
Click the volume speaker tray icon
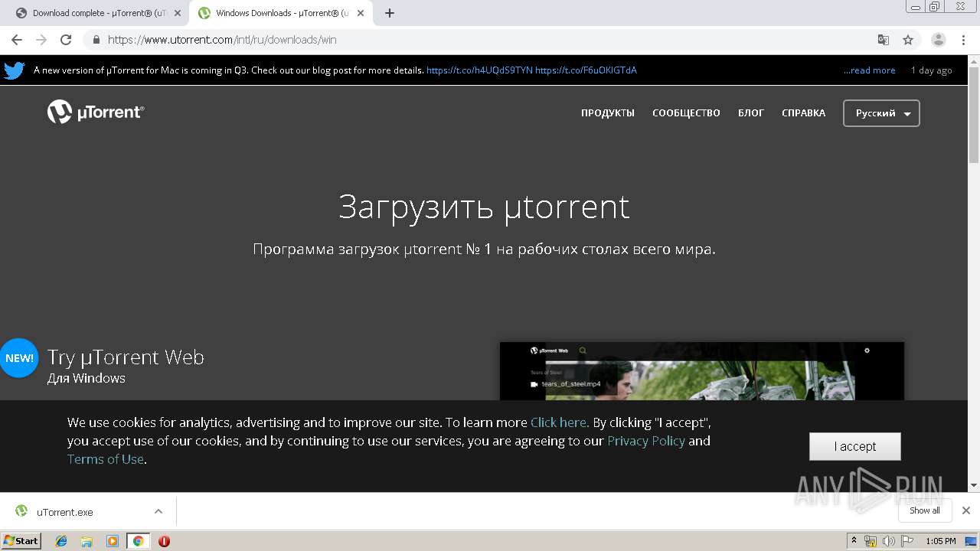(x=888, y=541)
